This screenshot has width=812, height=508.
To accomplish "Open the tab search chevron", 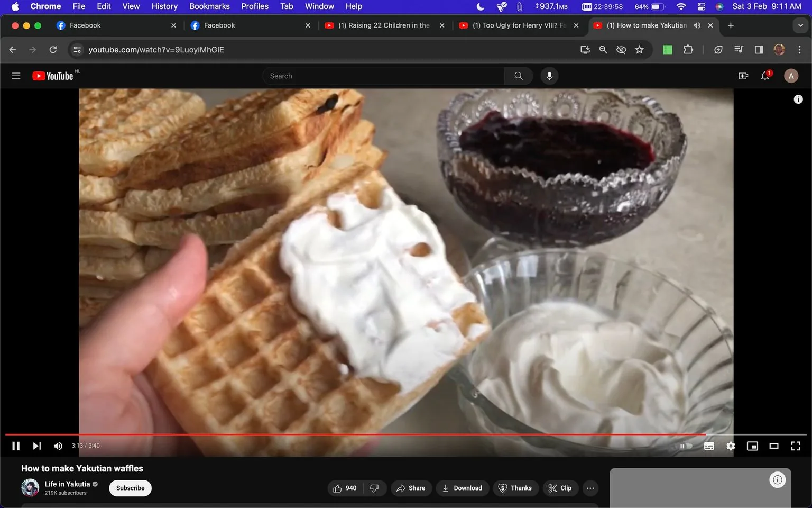I will pos(800,25).
